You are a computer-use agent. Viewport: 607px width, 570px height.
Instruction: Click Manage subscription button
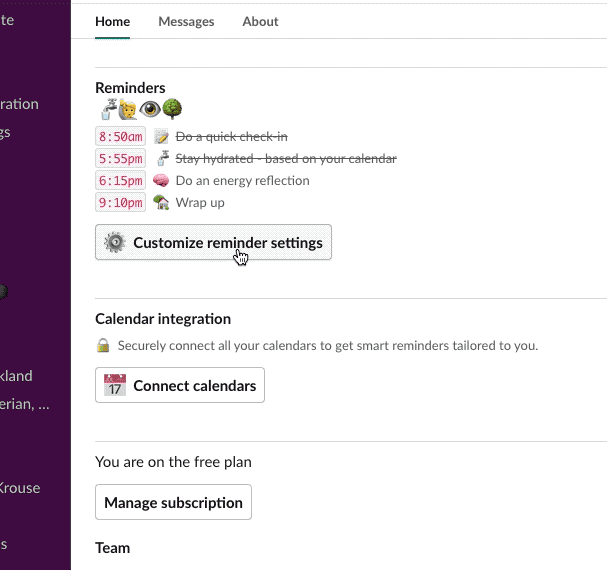(x=173, y=502)
